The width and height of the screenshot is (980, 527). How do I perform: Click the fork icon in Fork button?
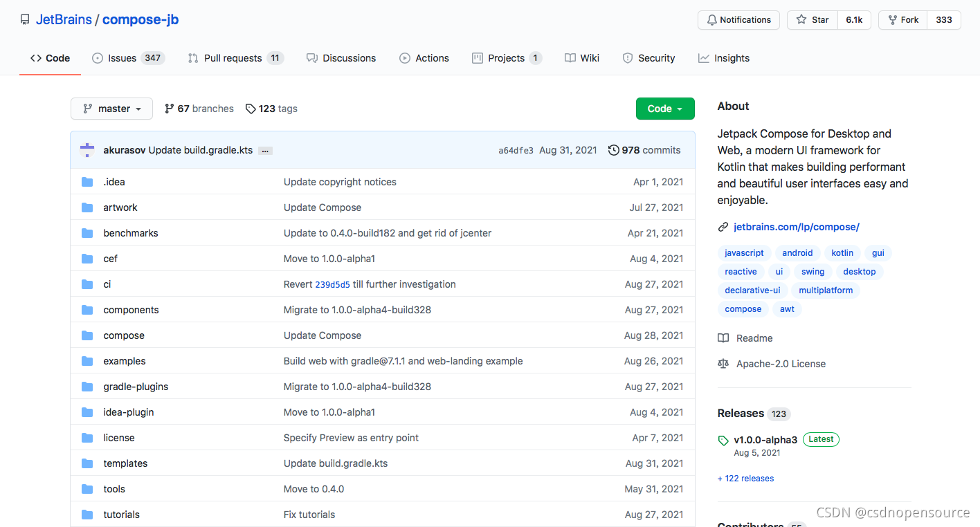892,20
